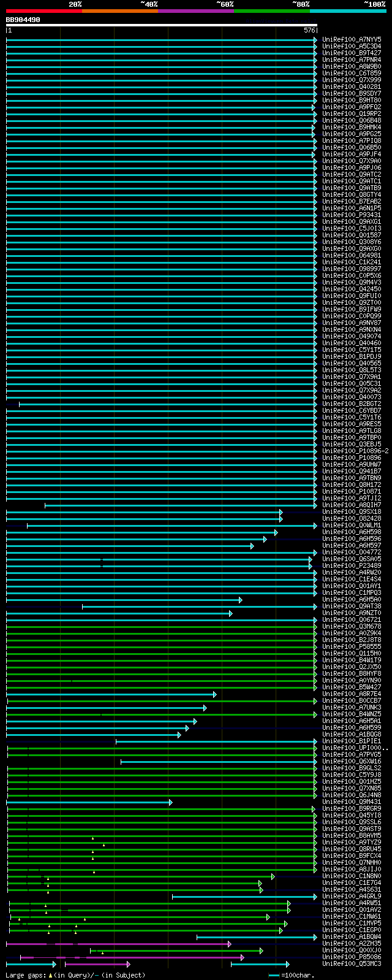Viewport: 392px width, 980px height.
Task: Select hit label UniRef100_A6H598
Action: [x=352, y=532]
